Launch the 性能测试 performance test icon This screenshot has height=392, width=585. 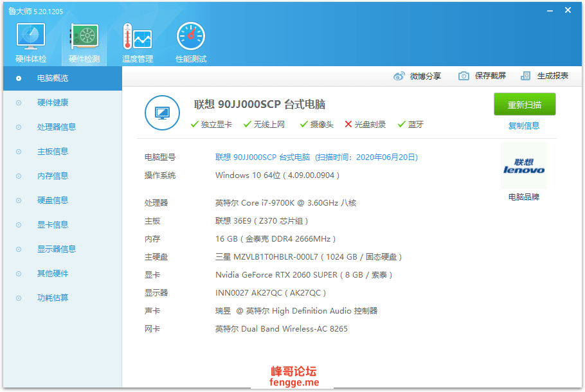tap(191, 42)
